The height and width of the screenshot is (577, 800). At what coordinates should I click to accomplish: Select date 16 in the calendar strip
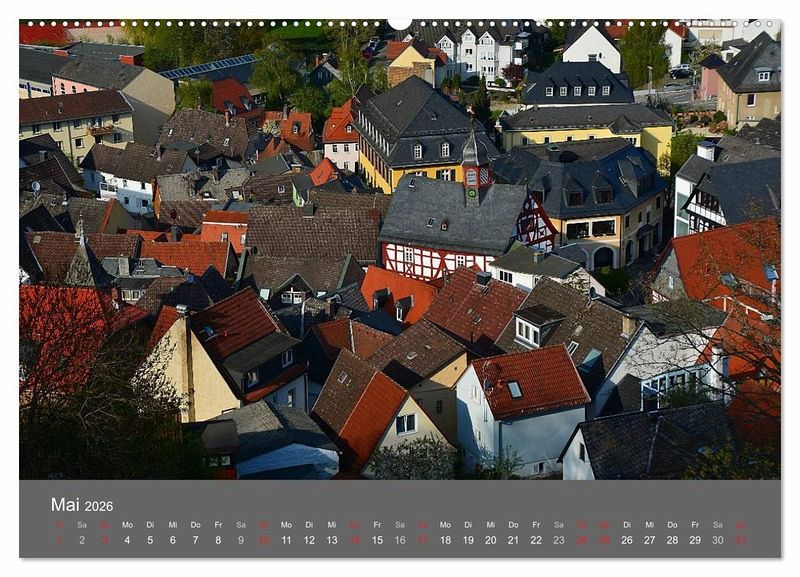click(x=400, y=540)
